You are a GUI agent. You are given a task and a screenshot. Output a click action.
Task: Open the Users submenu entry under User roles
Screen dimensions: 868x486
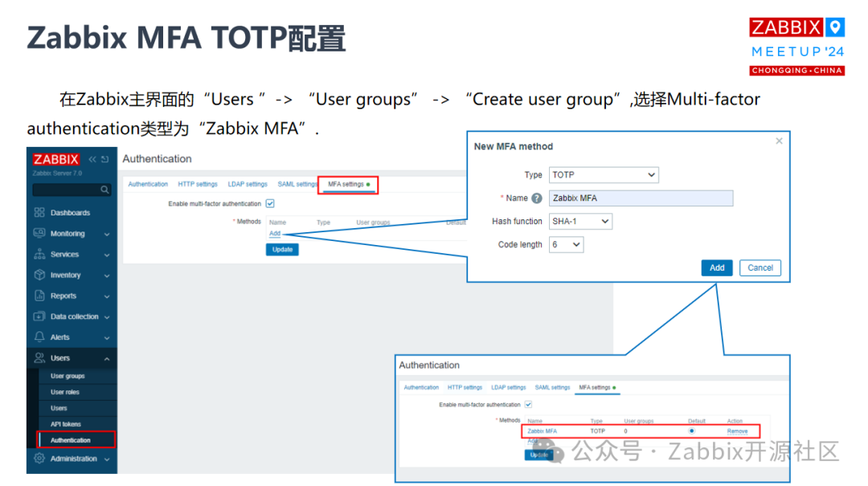(59, 408)
